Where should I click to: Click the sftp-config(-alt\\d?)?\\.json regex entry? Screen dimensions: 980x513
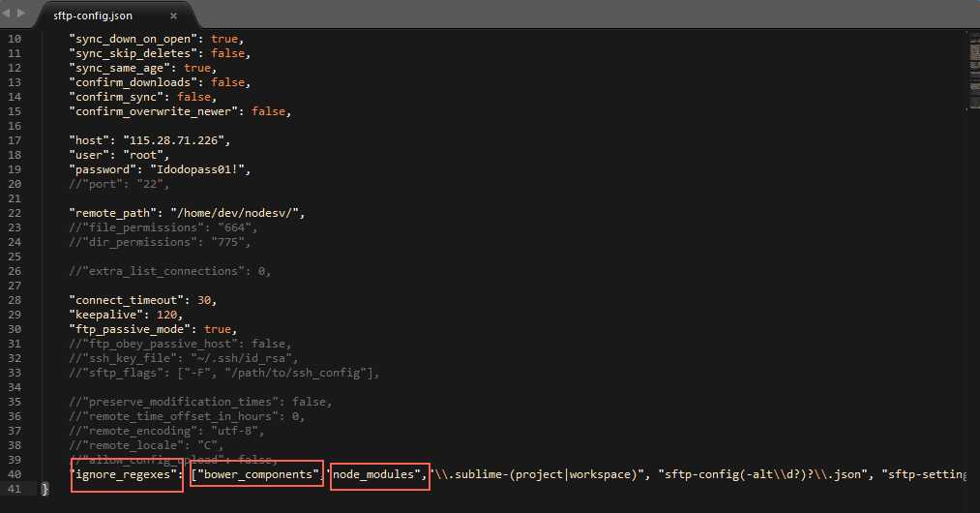point(762,474)
